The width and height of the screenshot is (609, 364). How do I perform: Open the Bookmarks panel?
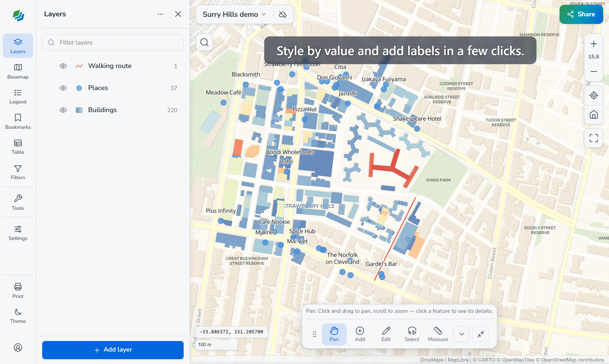tap(18, 122)
